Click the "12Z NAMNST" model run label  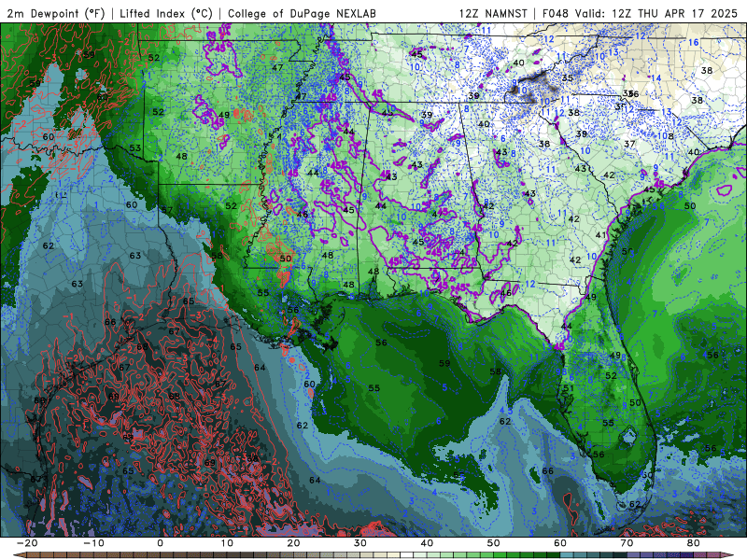(x=493, y=13)
